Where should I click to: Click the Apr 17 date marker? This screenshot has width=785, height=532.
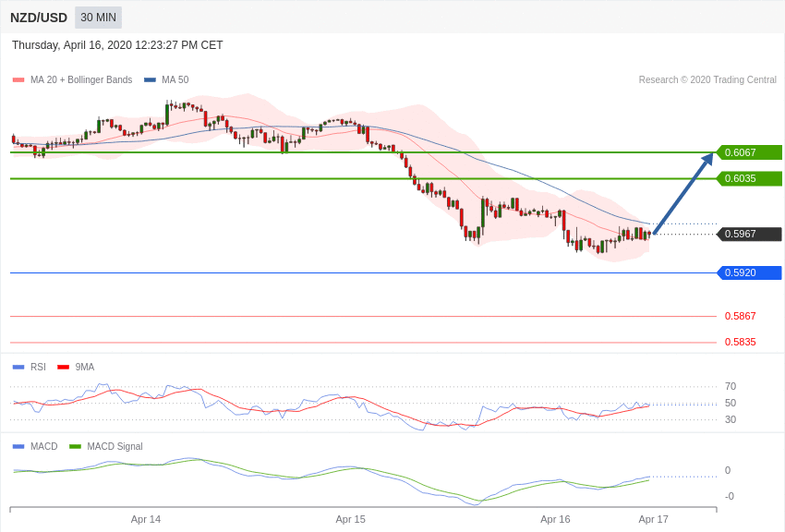[653, 519]
